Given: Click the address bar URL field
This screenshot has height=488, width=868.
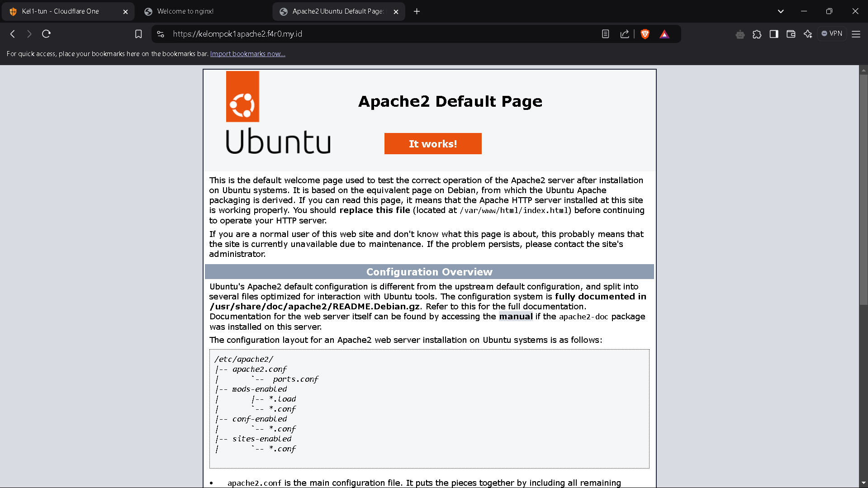Looking at the screenshot, I should click(362, 34).
